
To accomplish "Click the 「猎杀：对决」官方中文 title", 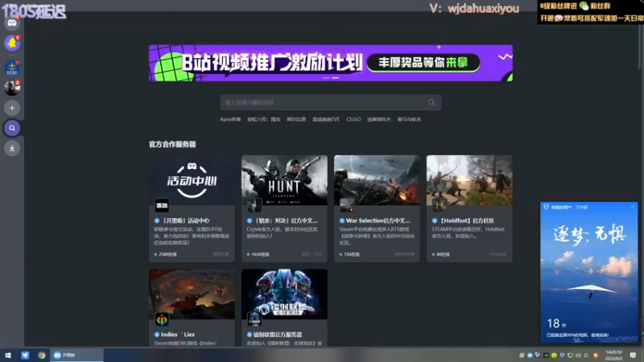I will coord(286,220).
